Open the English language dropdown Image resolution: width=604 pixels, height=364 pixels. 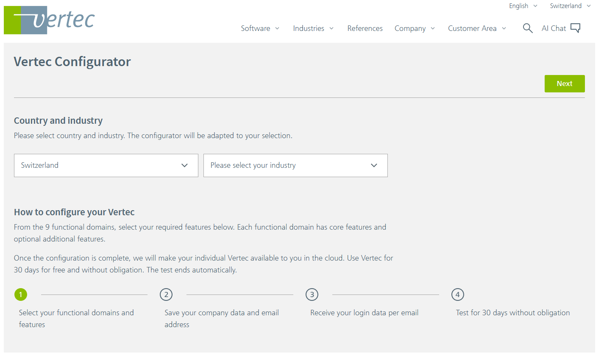tap(523, 6)
